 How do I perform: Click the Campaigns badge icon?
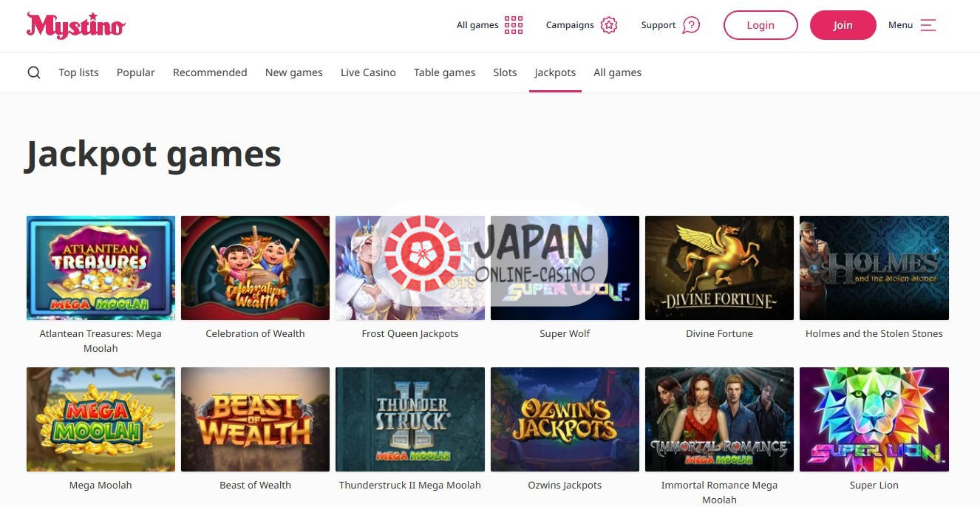coord(609,25)
